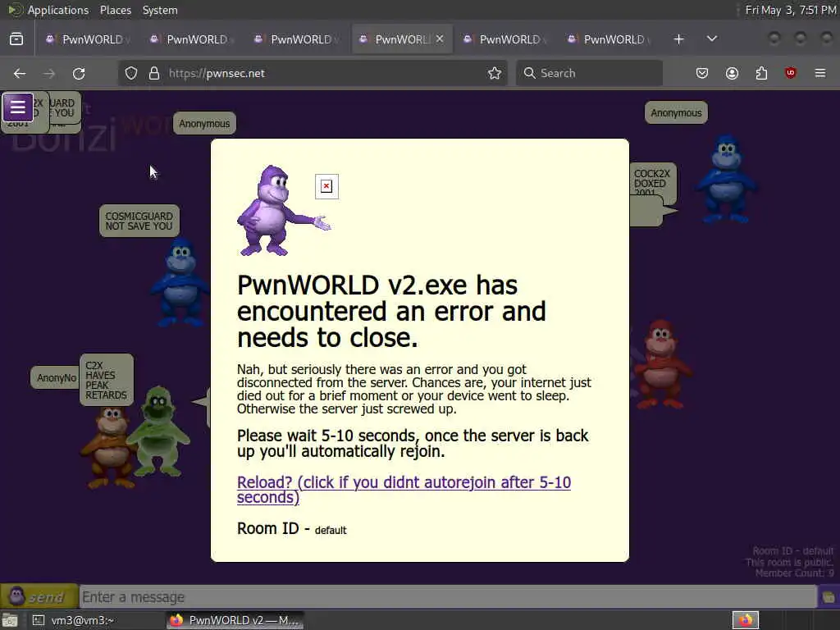Click the blue Bonzi character at top right
Image resolution: width=840 pixels, height=630 pixels.
pyautogui.click(x=725, y=180)
